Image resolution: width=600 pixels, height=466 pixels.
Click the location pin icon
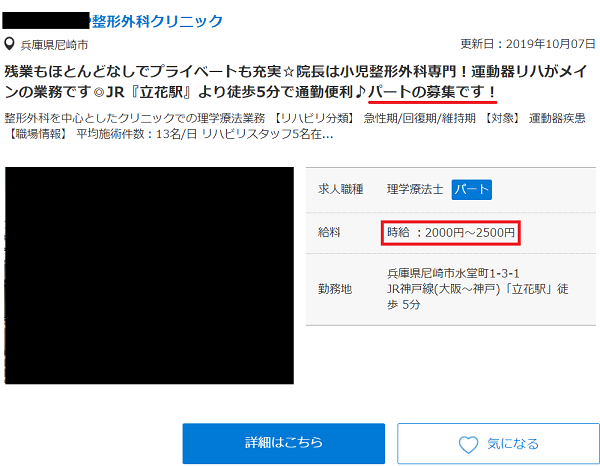pos(10,45)
